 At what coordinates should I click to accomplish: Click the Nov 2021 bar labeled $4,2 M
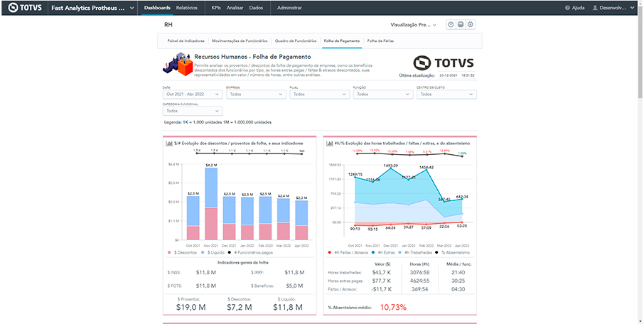211,204
